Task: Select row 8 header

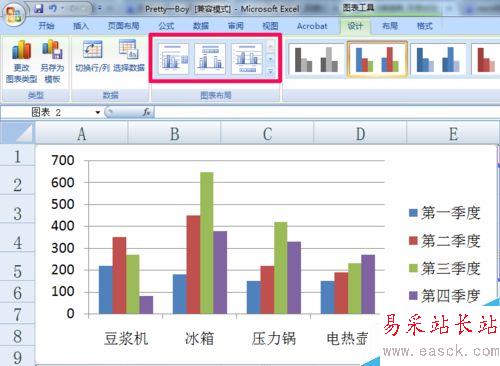Action: (x=17, y=336)
